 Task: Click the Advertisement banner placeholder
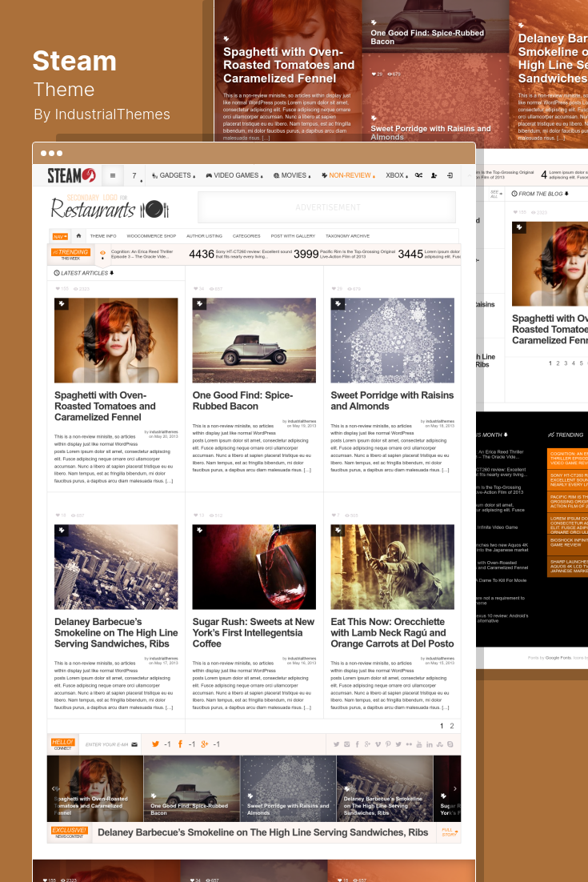326,207
